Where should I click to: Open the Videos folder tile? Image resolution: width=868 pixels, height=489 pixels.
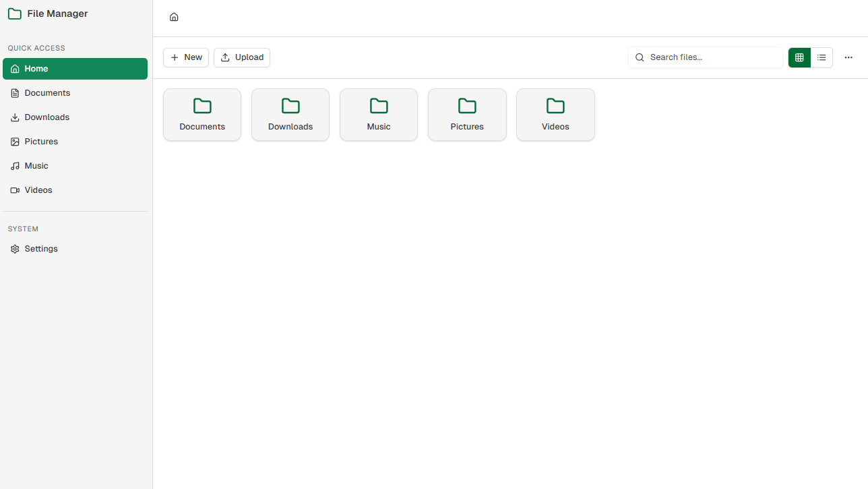pos(555,115)
